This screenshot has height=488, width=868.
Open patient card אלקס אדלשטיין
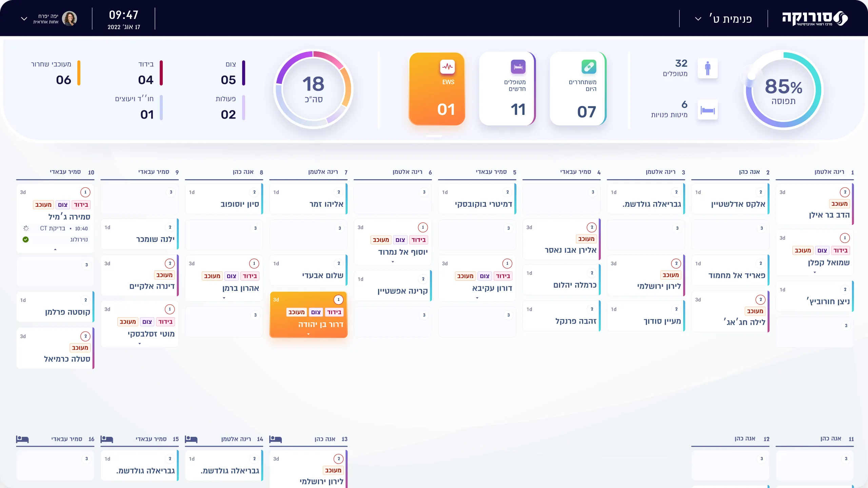pyautogui.click(x=730, y=199)
